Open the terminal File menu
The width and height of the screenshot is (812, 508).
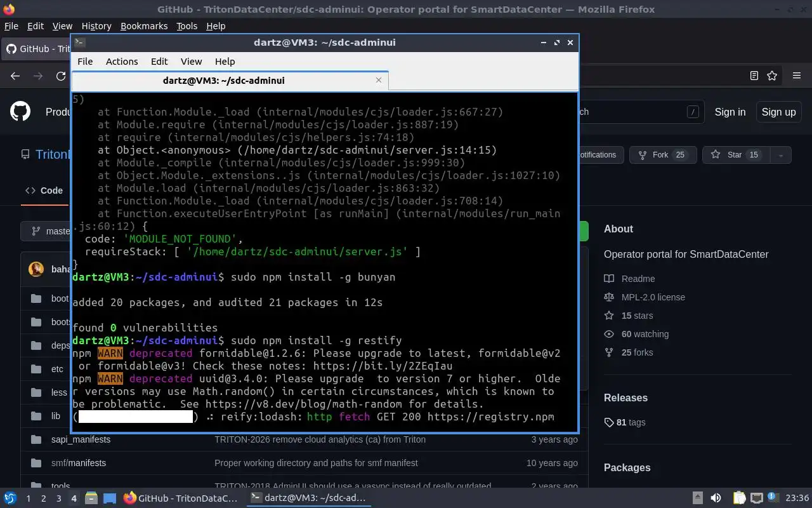pyautogui.click(x=85, y=62)
